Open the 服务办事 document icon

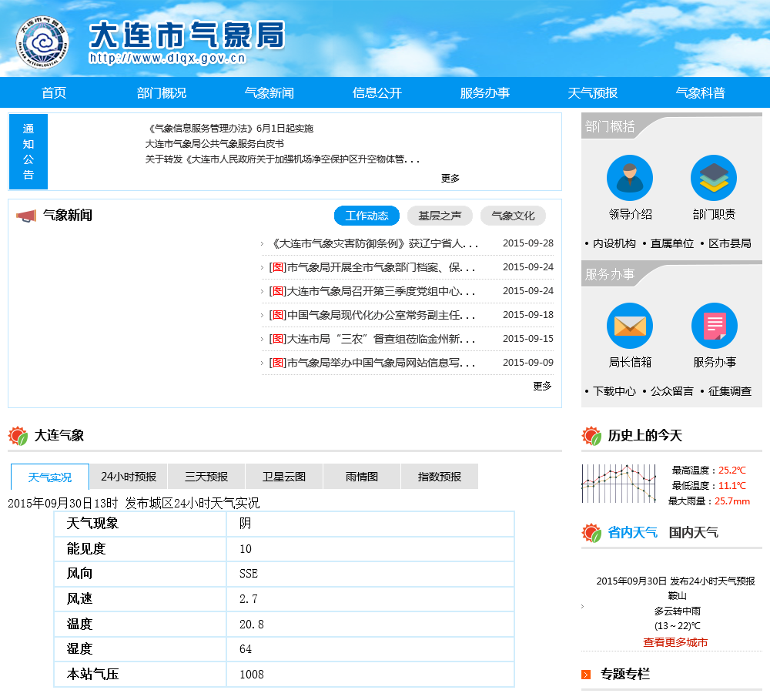pos(714,326)
